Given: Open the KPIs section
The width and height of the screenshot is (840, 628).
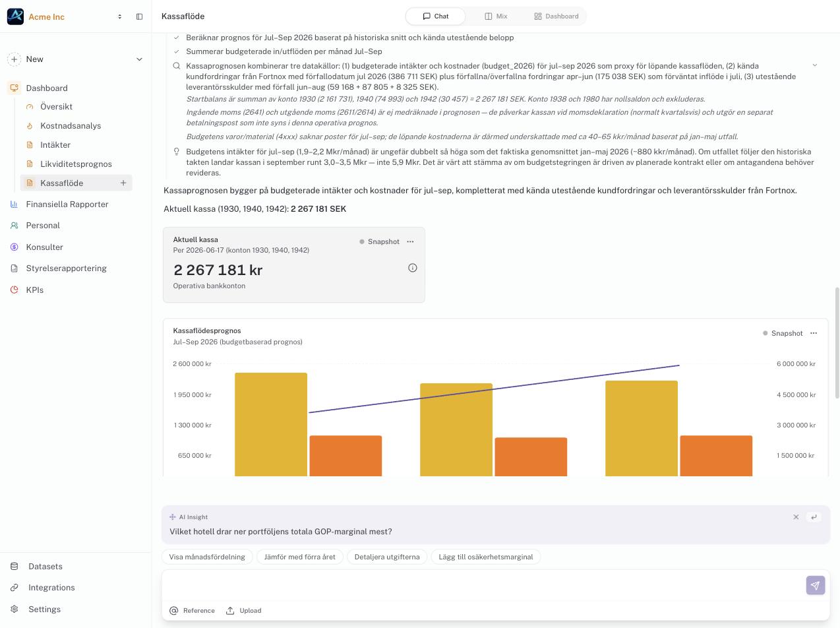Looking at the screenshot, I should pyautogui.click(x=34, y=290).
